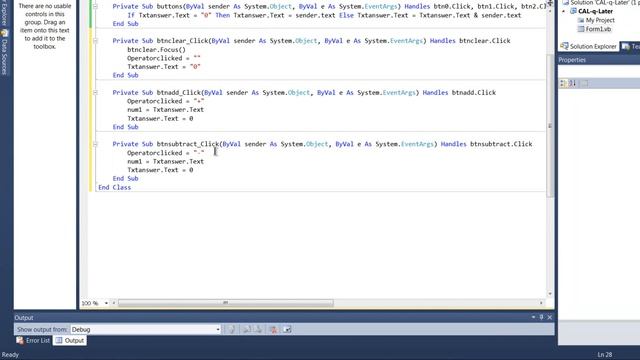
Task: Open the Show output from Debug dropdown
Action: click(x=218, y=329)
